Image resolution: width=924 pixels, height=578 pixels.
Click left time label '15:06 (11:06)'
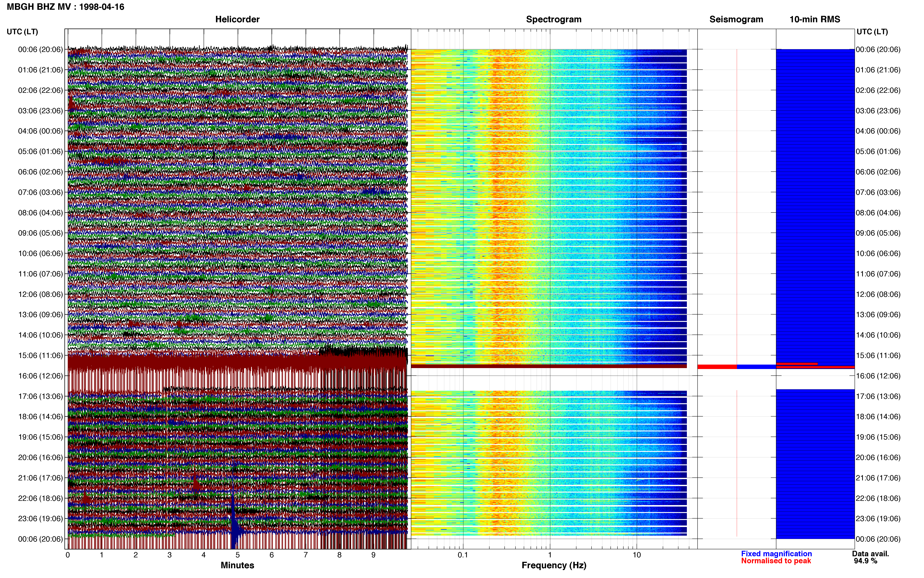click(x=40, y=356)
